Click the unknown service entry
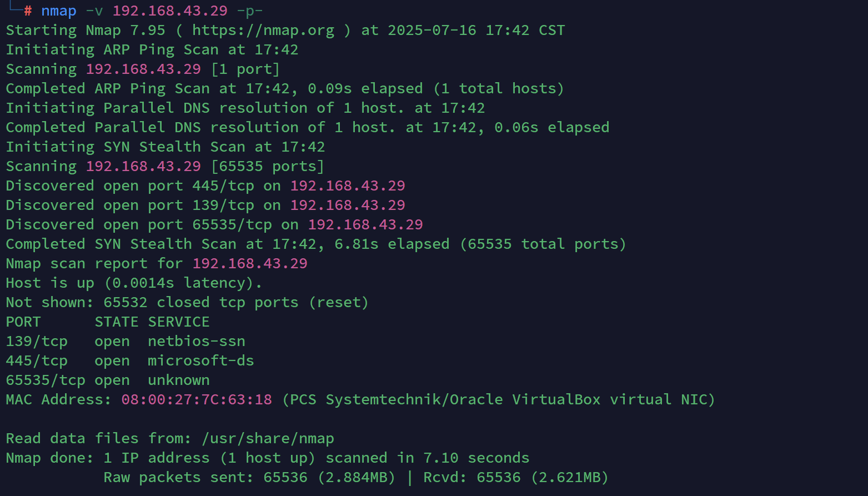Image resolution: width=868 pixels, height=496 pixels. coord(178,380)
